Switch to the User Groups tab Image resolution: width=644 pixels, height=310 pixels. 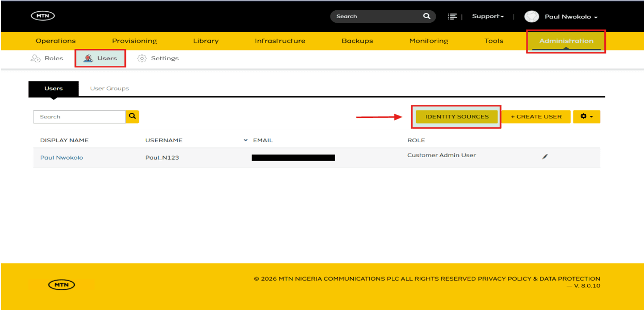tap(109, 89)
